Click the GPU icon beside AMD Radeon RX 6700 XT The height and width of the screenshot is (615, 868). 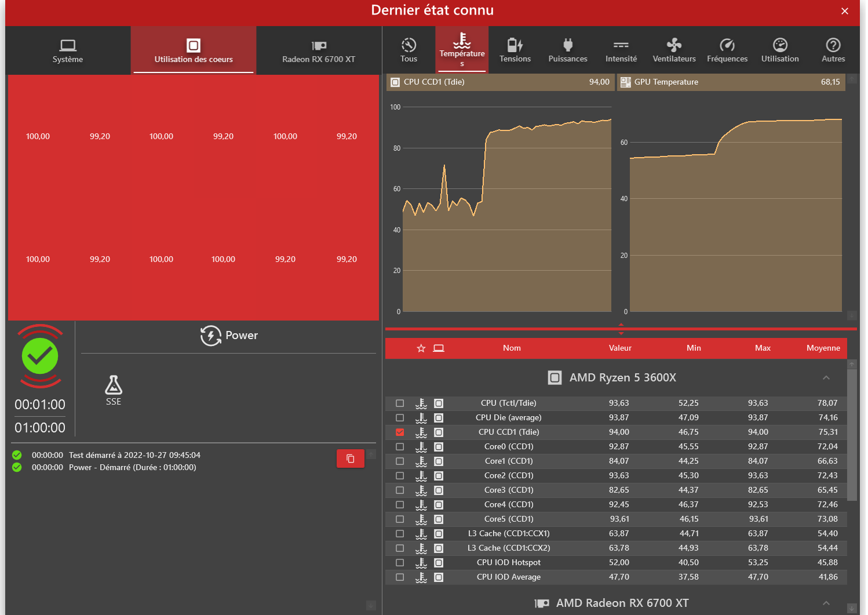coord(542,603)
